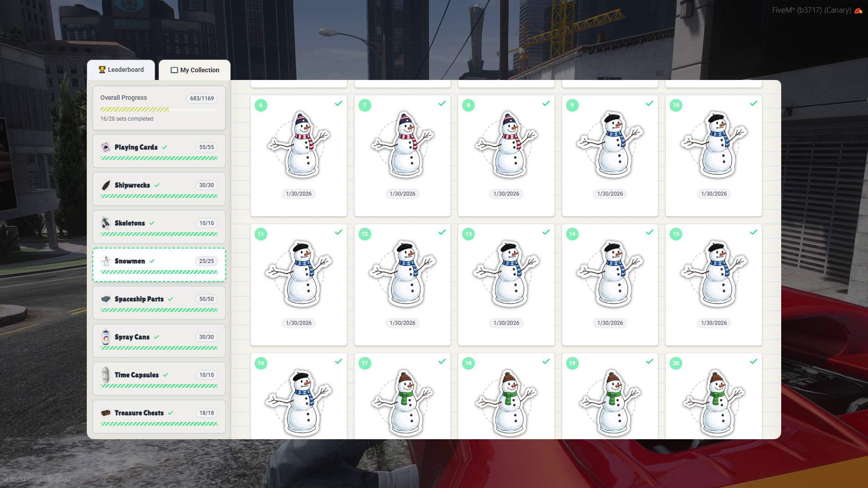Image resolution: width=868 pixels, height=488 pixels.
Task: Select the Snowmen collection set
Action: click(159, 265)
